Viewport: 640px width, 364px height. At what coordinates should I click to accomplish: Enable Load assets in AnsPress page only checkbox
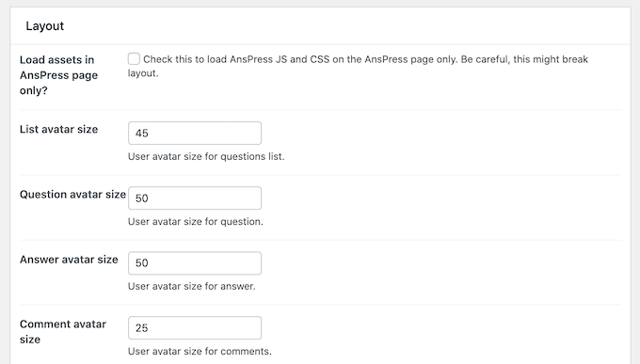[134, 58]
